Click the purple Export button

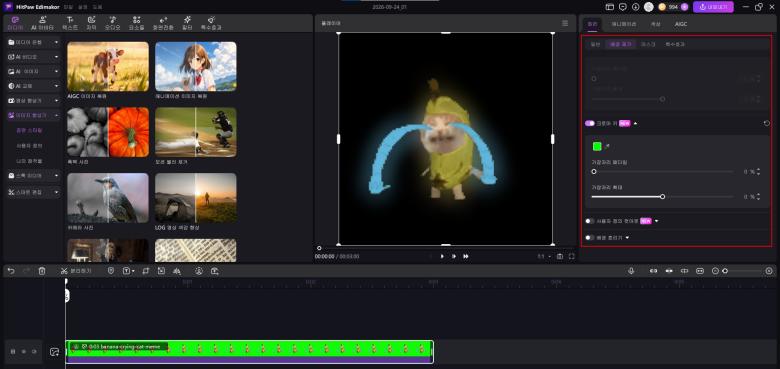point(713,7)
